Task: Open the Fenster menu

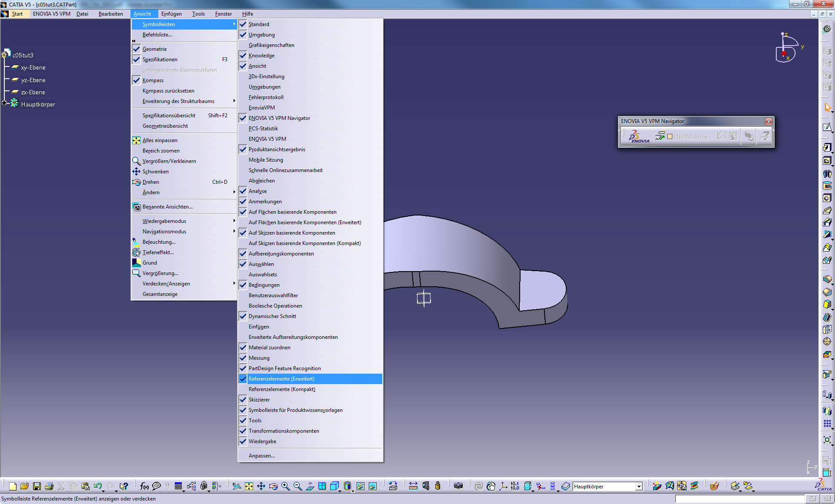Action: (x=224, y=14)
